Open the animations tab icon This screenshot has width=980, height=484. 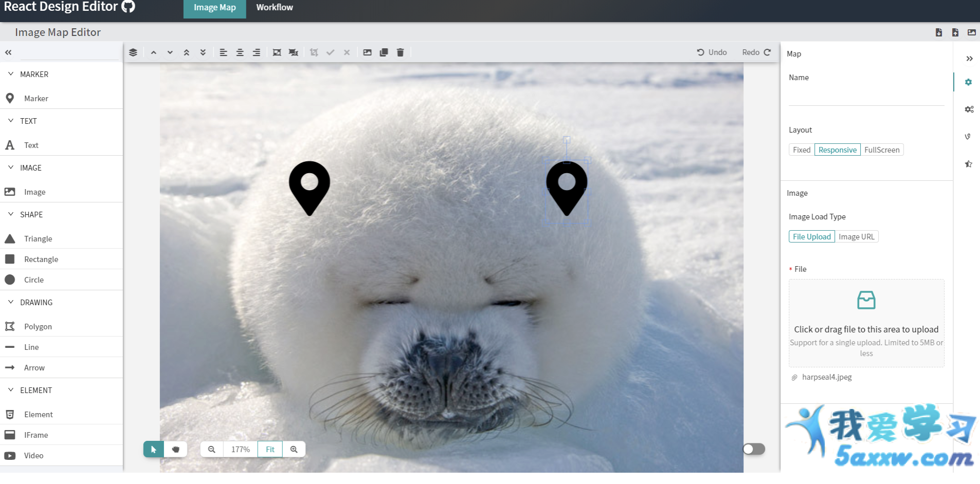(968, 137)
